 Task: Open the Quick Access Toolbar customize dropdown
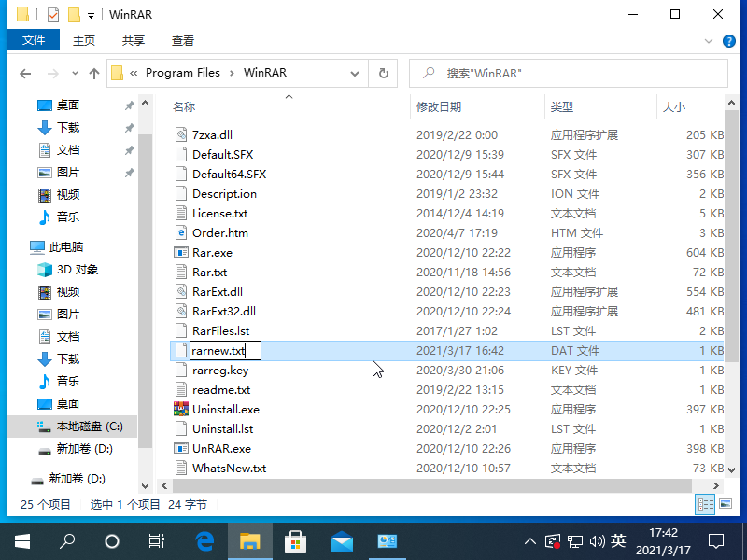(x=91, y=14)
